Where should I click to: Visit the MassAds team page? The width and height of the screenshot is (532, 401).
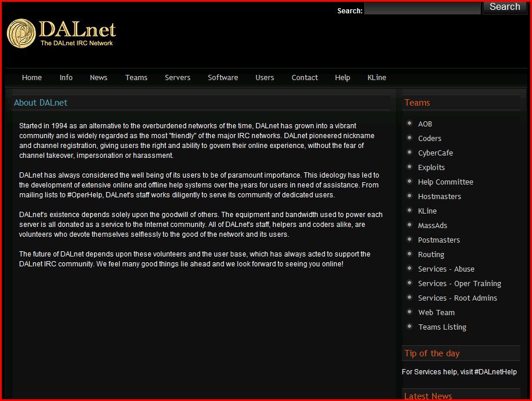point(432,226)
